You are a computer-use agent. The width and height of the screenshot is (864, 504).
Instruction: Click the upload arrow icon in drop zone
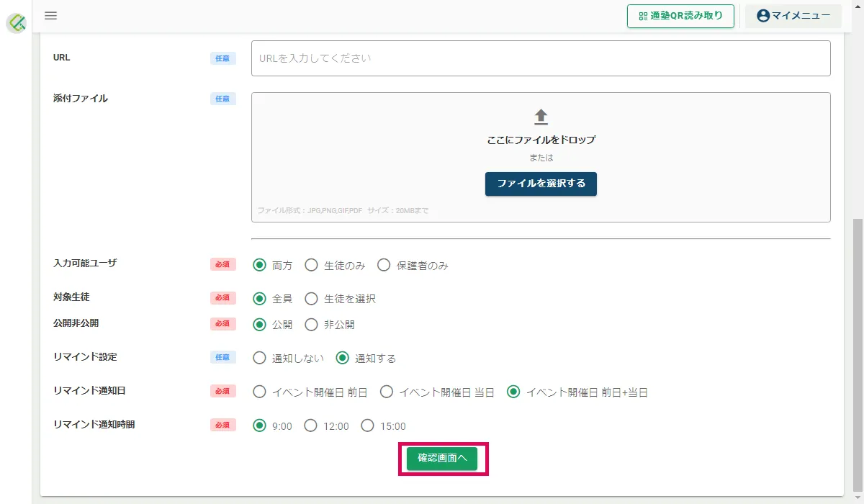[x=541, y=117]
